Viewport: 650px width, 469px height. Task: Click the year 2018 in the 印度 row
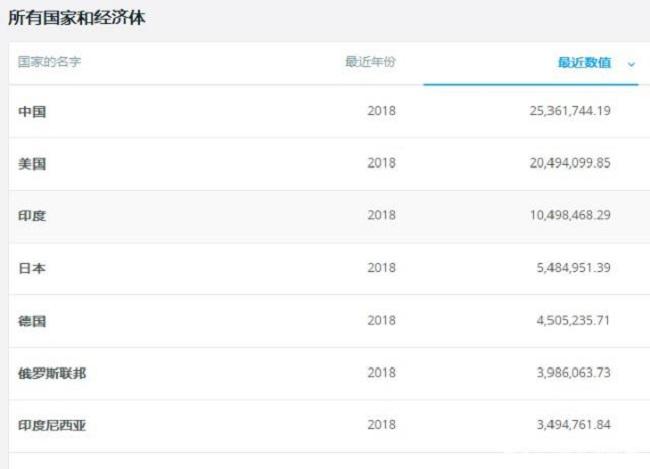coord(381,215)
